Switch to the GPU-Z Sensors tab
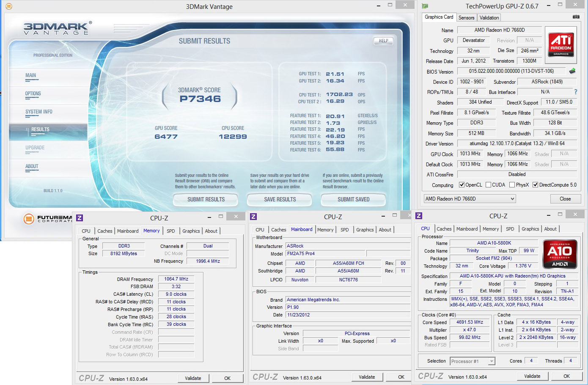The width and height of the screenshot is (588, 385). pyautogui.click(x=466, y=18)
